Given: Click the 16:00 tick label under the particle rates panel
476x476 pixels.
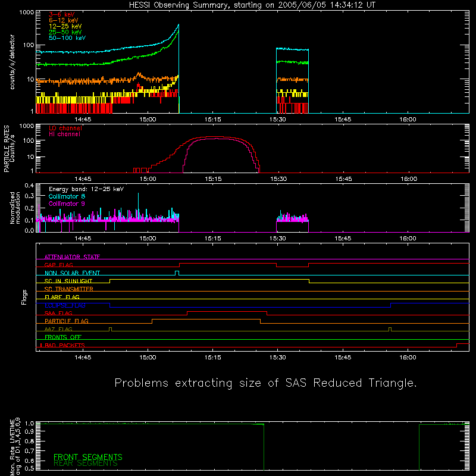Looking at the screenshot, I should click(409, 179).
